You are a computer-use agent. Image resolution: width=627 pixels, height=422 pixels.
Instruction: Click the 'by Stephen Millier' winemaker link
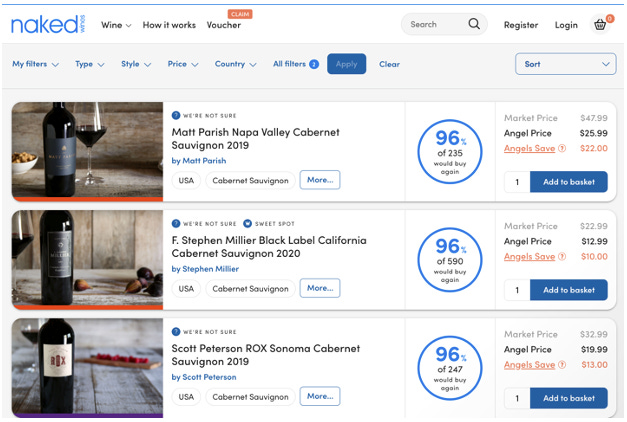coord(205,269)
